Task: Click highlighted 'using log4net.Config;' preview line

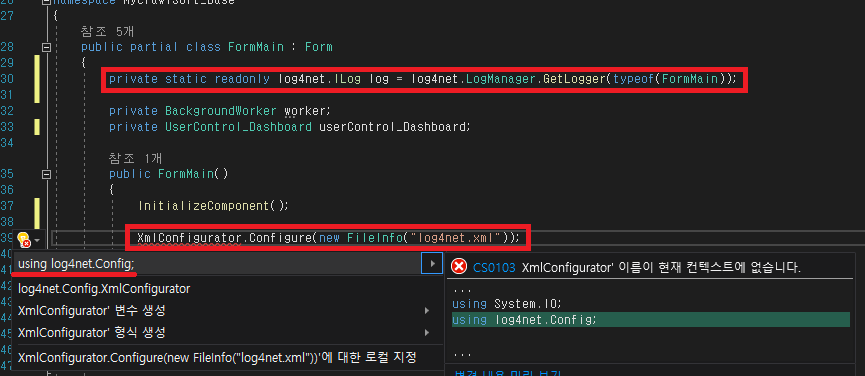Action: (650, 320)
